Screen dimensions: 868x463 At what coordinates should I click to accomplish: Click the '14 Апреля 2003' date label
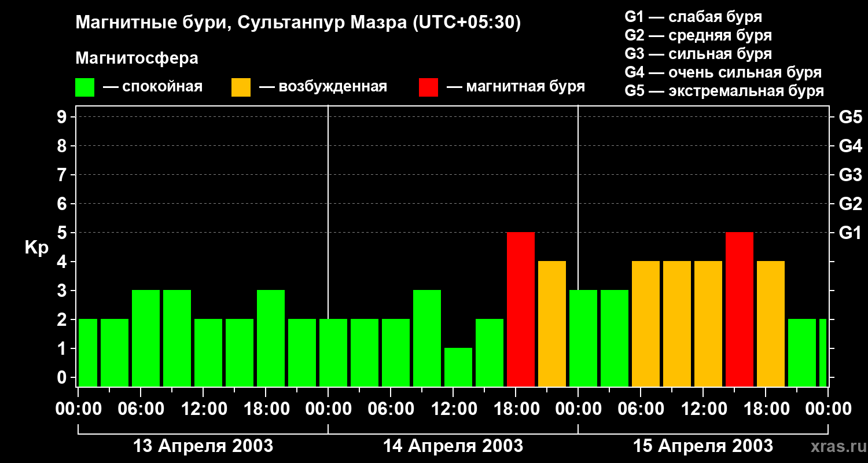pos(453,446)
